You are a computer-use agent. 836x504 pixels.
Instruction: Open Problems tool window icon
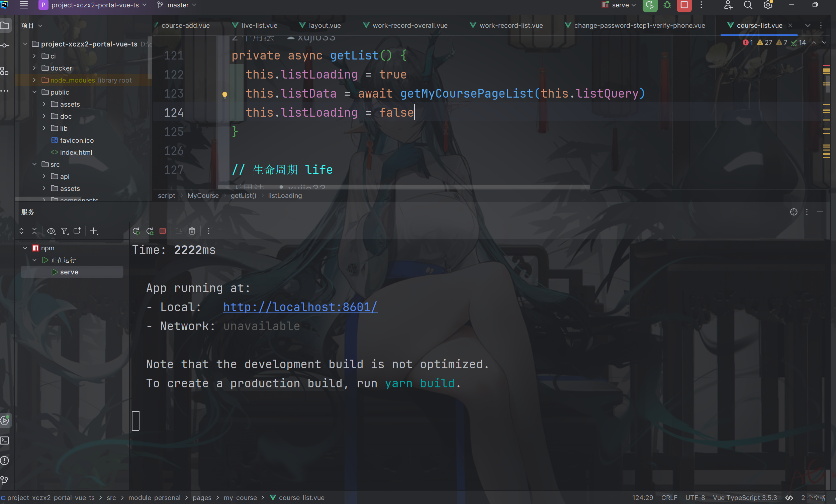(x=5, y=460)
